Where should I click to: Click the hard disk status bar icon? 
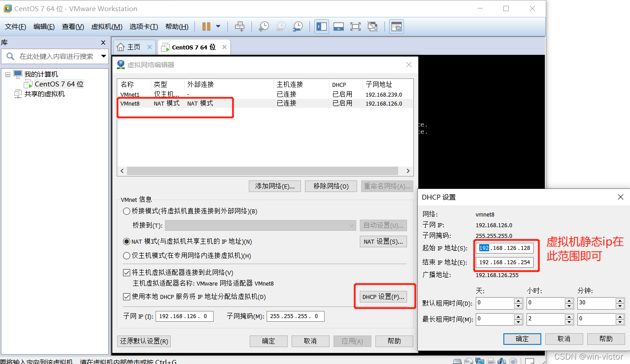click(457, 361)
